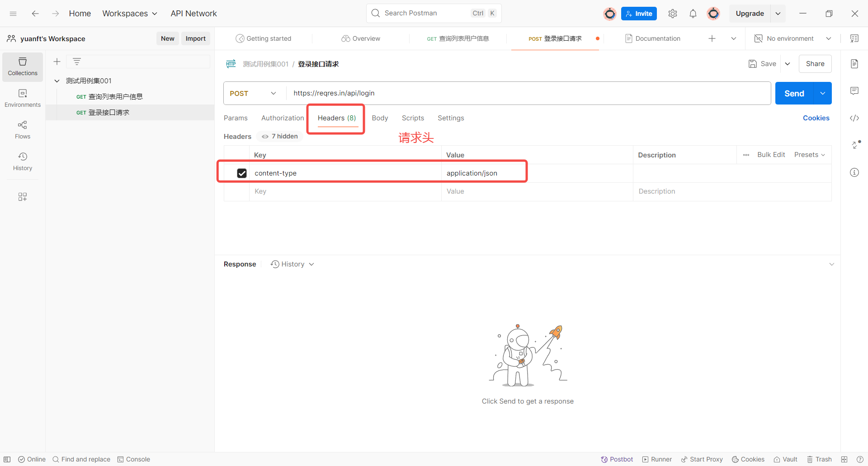Open response History dropdown

[292, 264]
